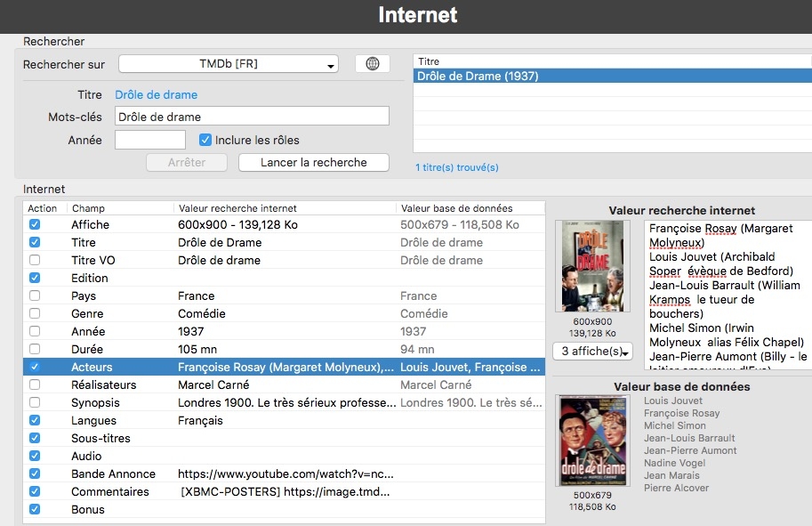Select Drôle de Drame (1937) search result

coord(478,77)
